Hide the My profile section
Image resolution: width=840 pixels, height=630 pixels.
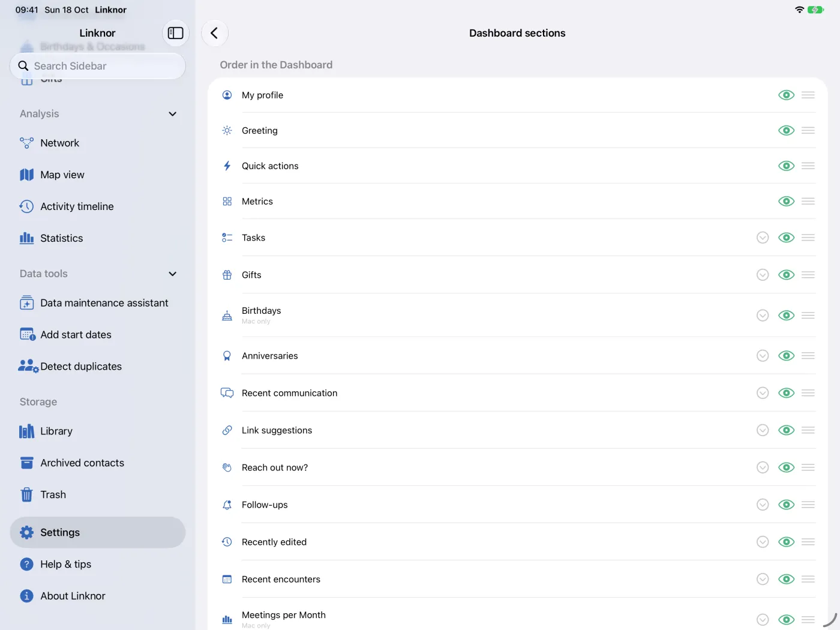pos(786,95)
